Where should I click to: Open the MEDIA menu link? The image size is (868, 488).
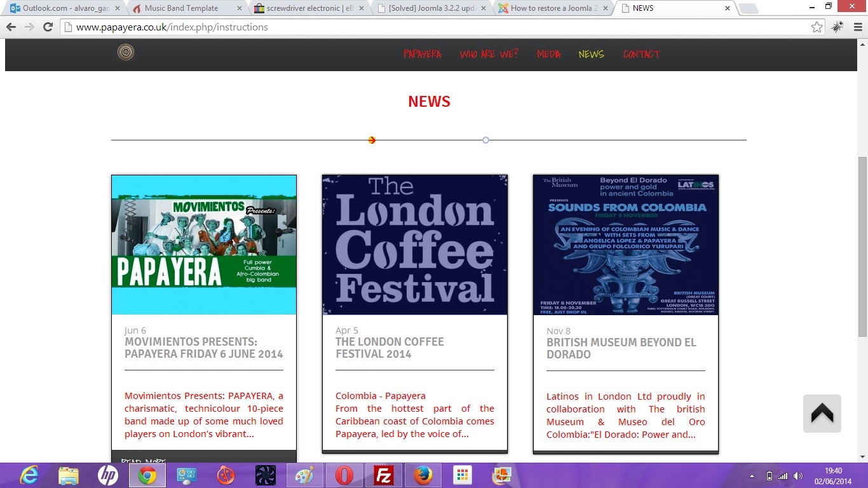[548, 54]
